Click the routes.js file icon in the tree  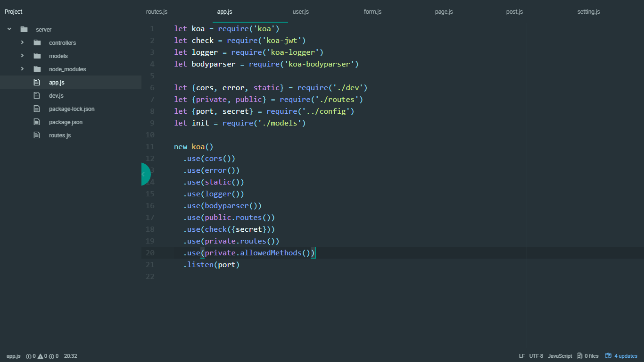[x=37, y=135]
